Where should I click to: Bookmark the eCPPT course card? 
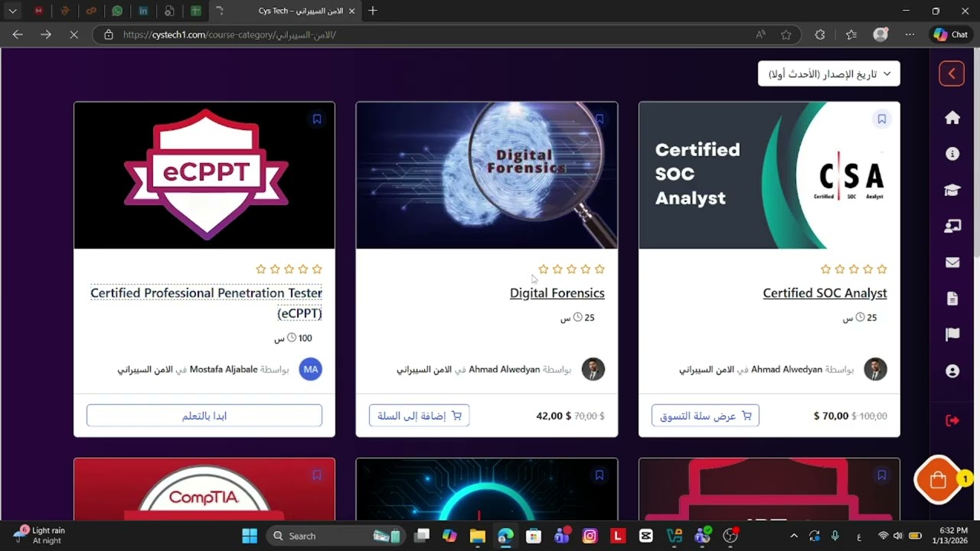point(317,119)
